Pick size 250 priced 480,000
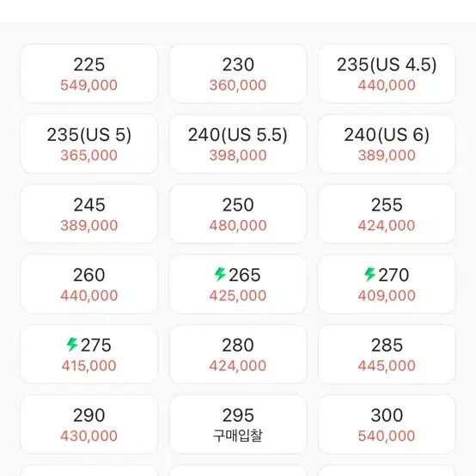 pos(238,214)
